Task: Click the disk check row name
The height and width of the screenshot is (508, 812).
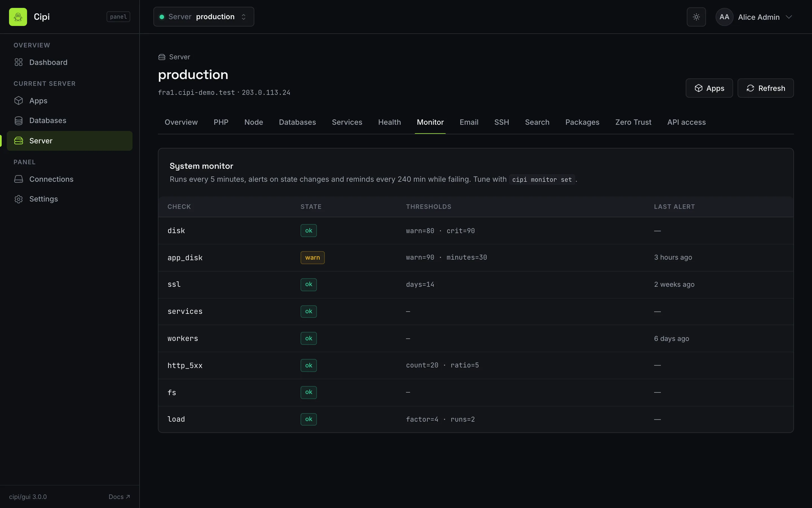Action: coord(176,231)
